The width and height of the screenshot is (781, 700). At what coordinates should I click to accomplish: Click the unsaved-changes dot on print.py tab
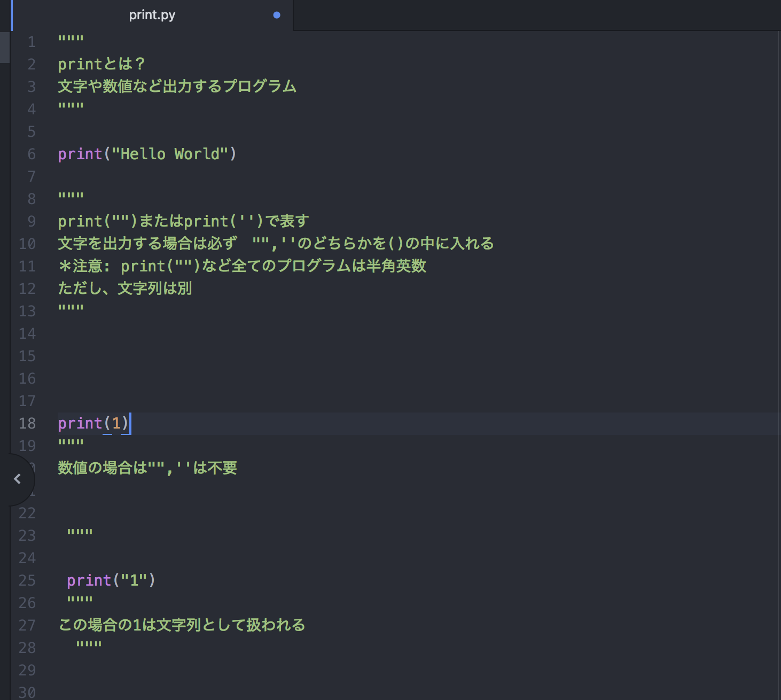tap(277, 15)
